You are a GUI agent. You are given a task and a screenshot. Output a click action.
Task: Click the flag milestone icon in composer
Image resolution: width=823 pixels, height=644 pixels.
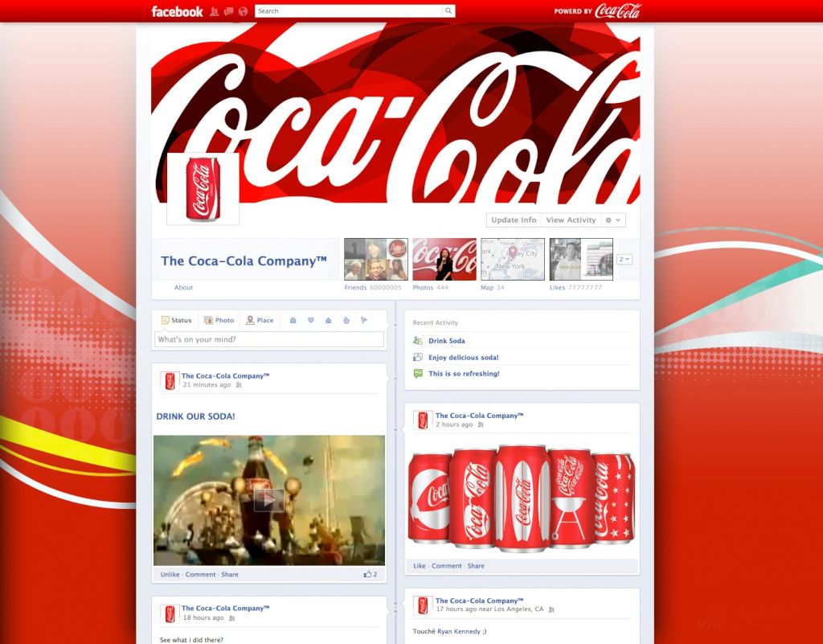point(364,320)
